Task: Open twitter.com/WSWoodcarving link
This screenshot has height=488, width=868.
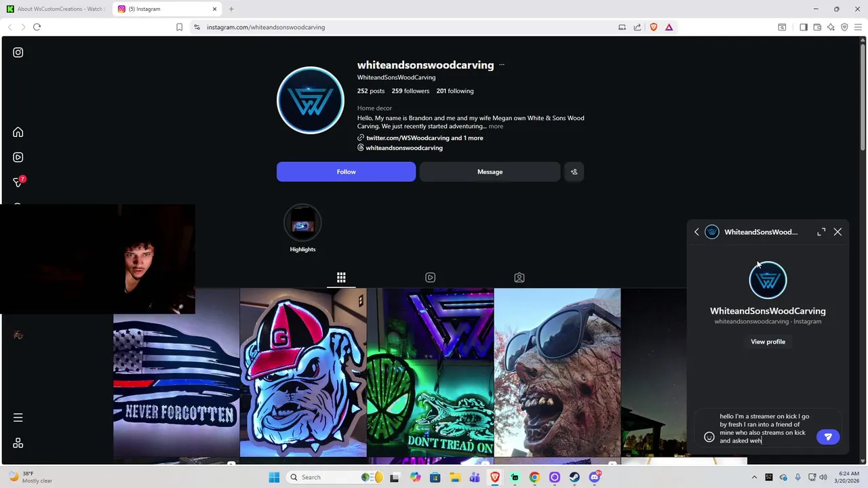Action: click(425, 138)
